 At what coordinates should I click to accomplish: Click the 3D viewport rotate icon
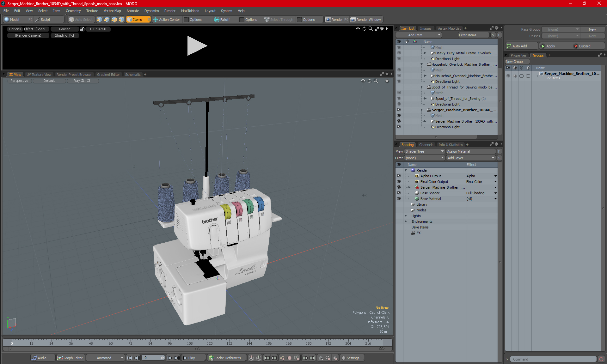pos(369,81)
